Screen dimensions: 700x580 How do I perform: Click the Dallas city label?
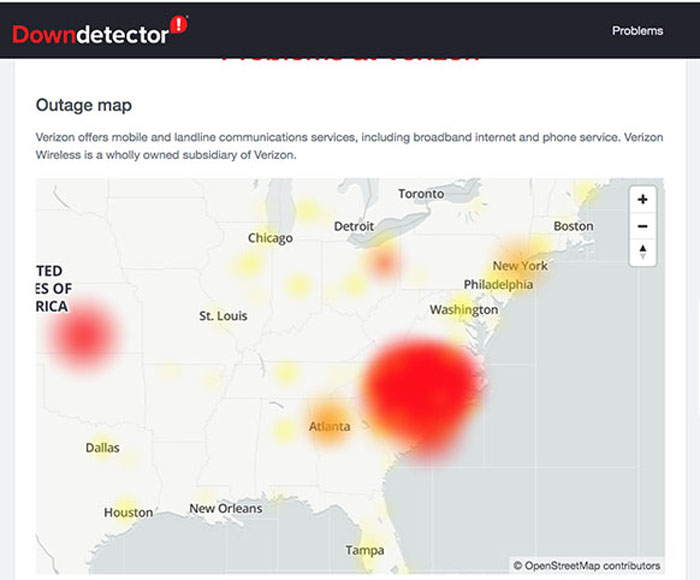102,447
